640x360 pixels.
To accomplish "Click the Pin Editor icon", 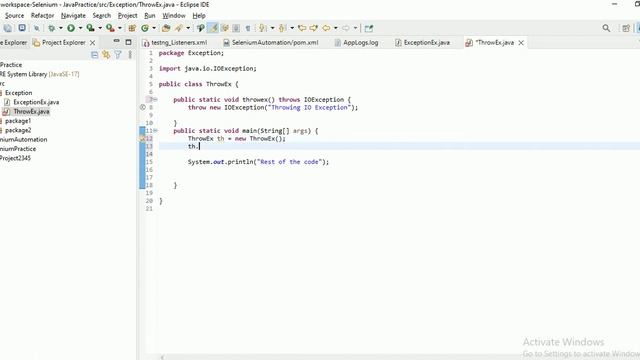I will coord(369,28).
